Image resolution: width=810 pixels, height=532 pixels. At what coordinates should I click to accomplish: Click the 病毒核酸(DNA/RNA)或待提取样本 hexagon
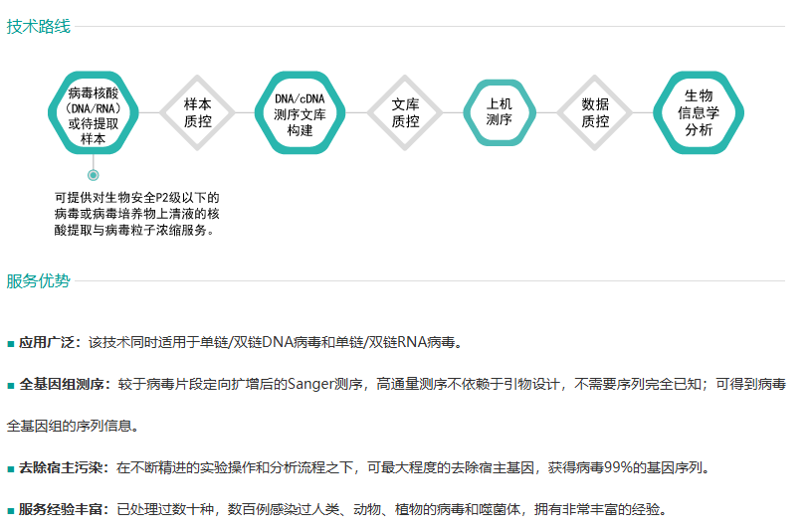(94, 113)
